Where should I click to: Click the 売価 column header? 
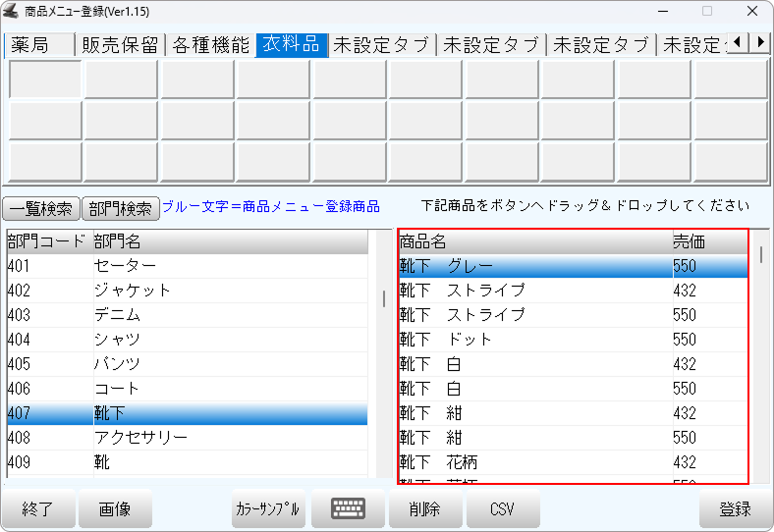[707, 241]
